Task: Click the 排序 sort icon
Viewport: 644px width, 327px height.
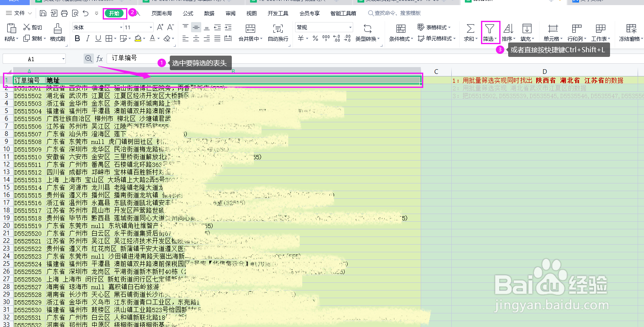Action: pyautogui.click(x=509, y=28)
